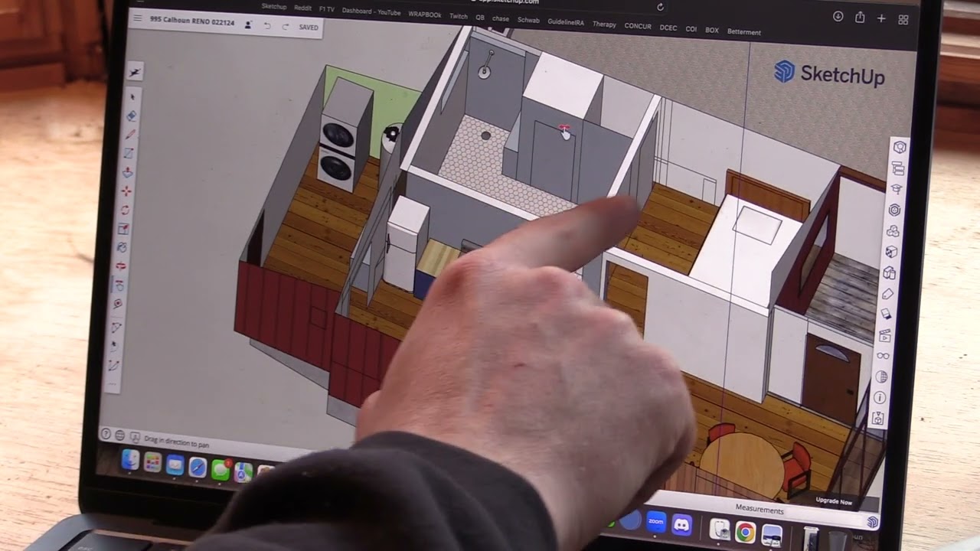The width and height of the screenshot is (980, 551).
Task: Open the Scenes clapperboard panel
Action: [886, 335]
